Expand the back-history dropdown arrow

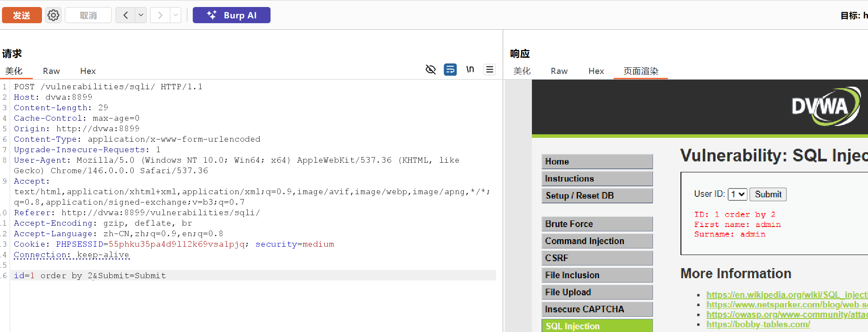click(141, 15)
